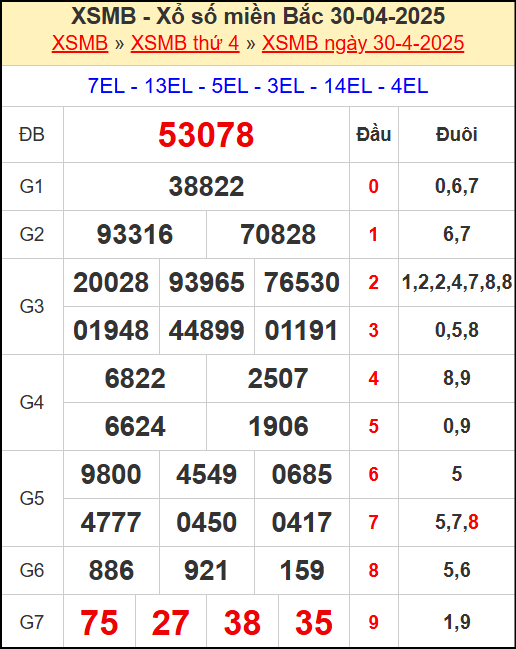The image size is (516, 649).
Task: Select the G2 number 70828
Action: (278, 234)
